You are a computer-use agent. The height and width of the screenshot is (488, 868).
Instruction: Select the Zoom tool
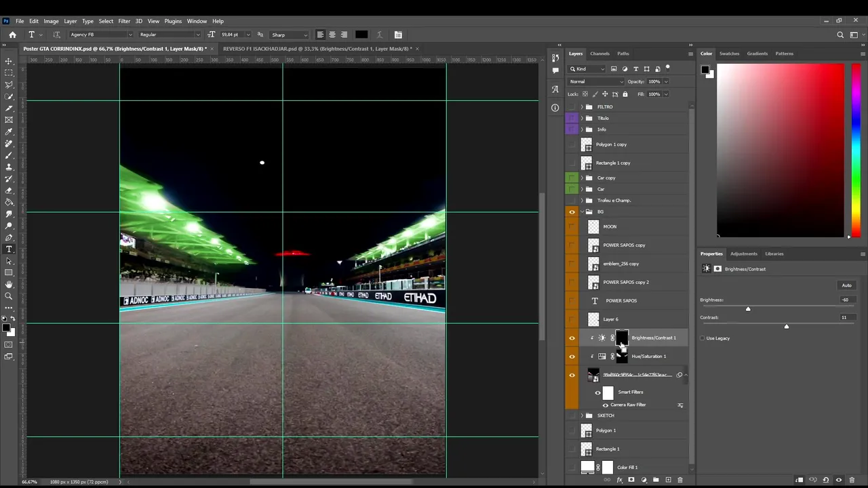9,296
